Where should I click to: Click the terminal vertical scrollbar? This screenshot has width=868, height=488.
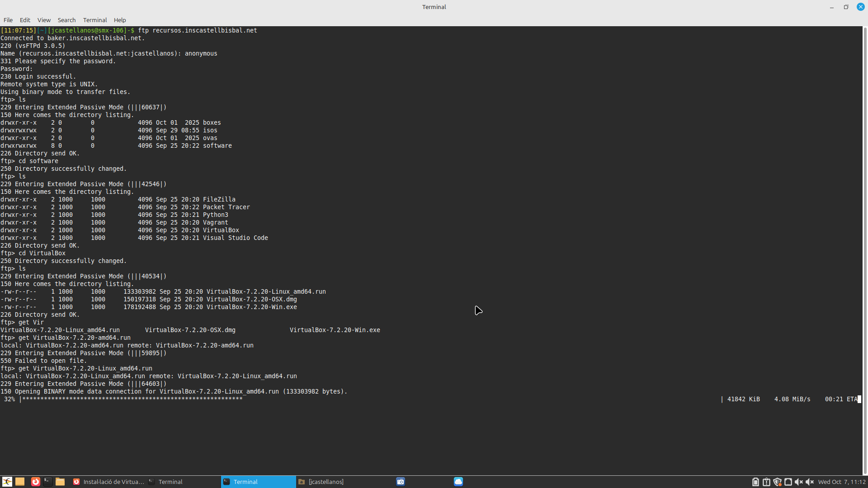tap(865, 250)
